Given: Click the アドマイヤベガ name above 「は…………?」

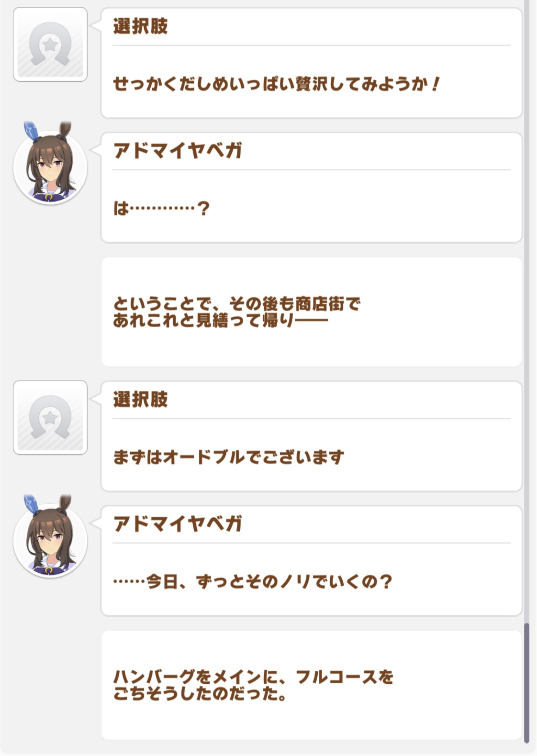Looking at the screenshot, I should (x=178, y=151).
